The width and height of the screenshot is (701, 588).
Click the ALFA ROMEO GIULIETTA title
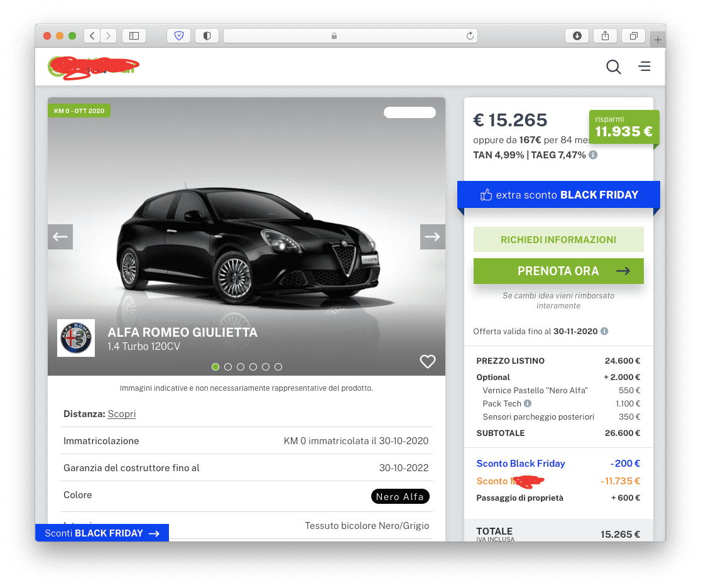point(182,332)
